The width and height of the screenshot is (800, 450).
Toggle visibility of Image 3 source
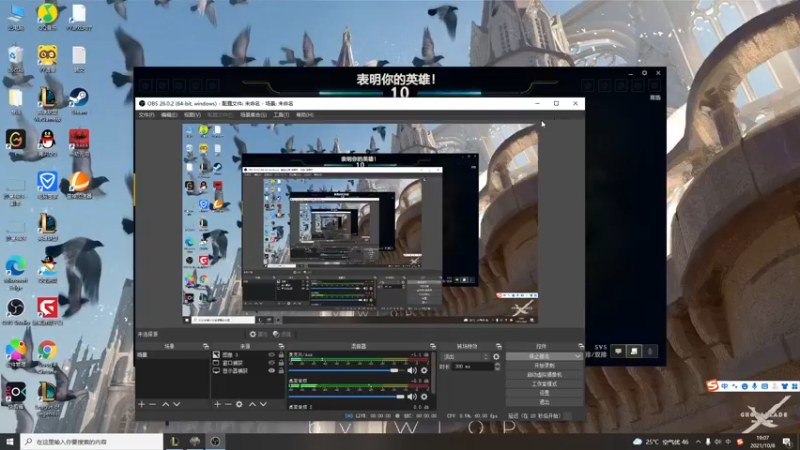(271, 355)
